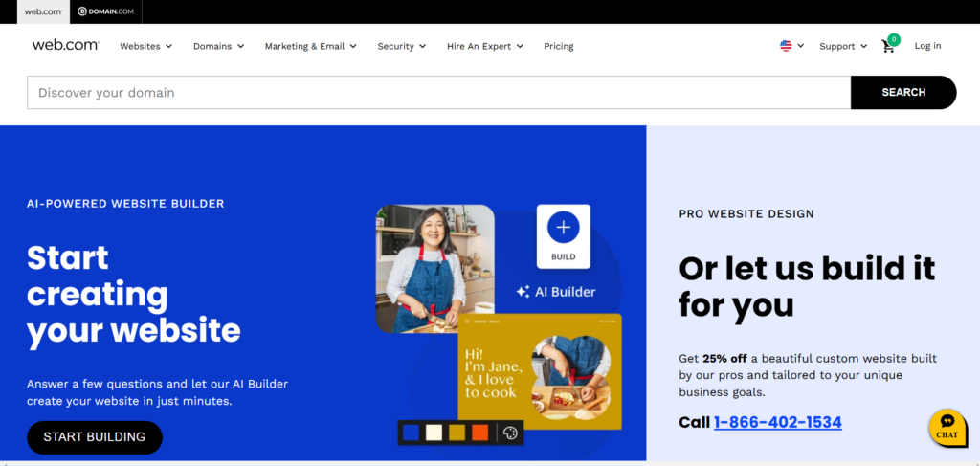Open the yellow CHAT bubble
The image size is (980, 466).
(947, 428)
